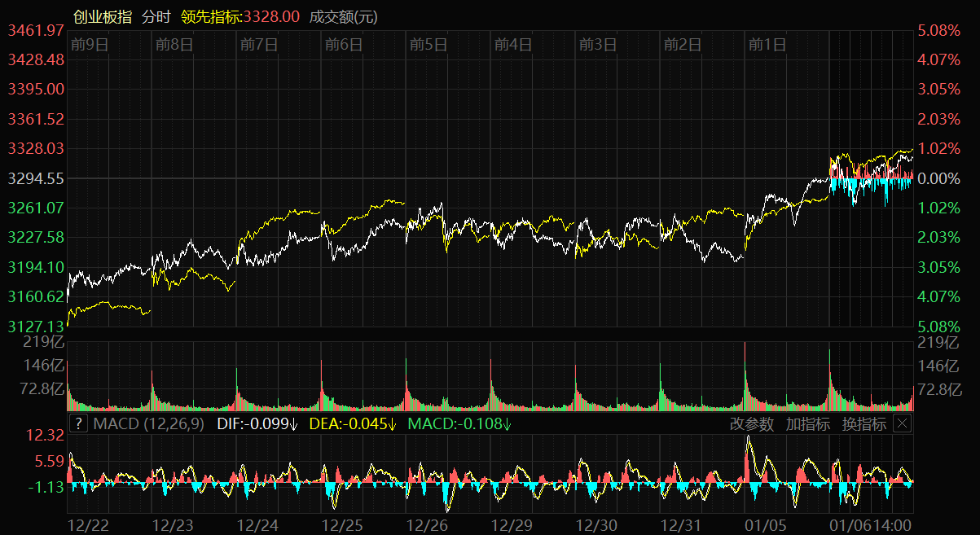Click the 0.00% percent axis label

pyautogui.click(x=938, y=178)
